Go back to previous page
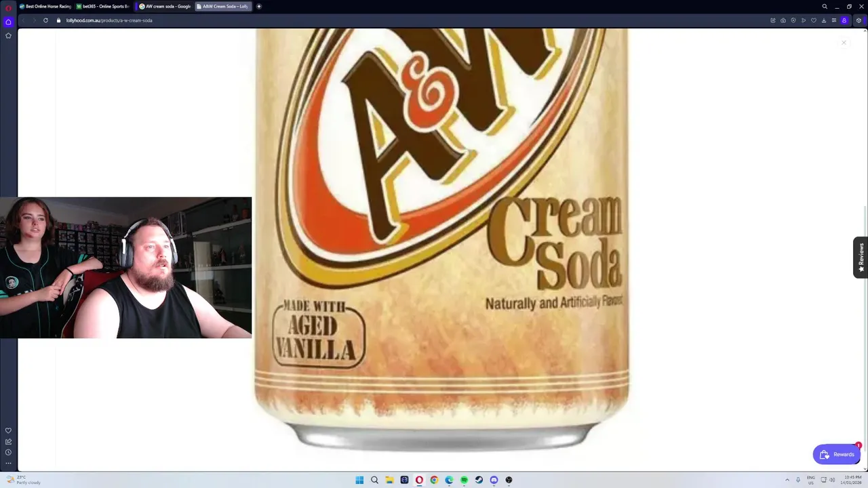Image resolution: width=868 pixels, height=488 pixels. coord(24,20)
